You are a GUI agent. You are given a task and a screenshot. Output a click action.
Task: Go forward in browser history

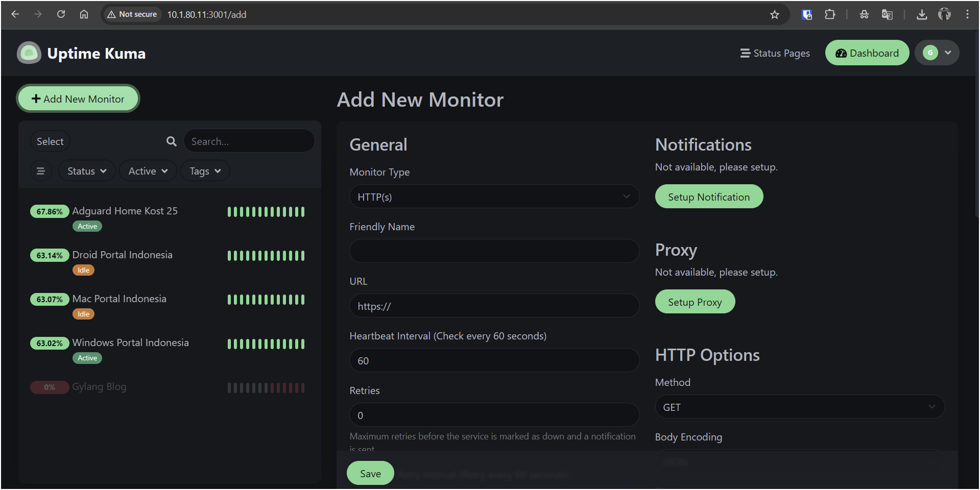pos(38,14)
